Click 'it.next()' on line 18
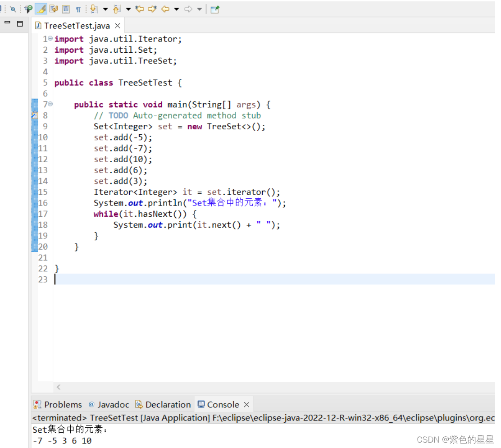The height and width of the screenshot is (448, 501). 219,225
